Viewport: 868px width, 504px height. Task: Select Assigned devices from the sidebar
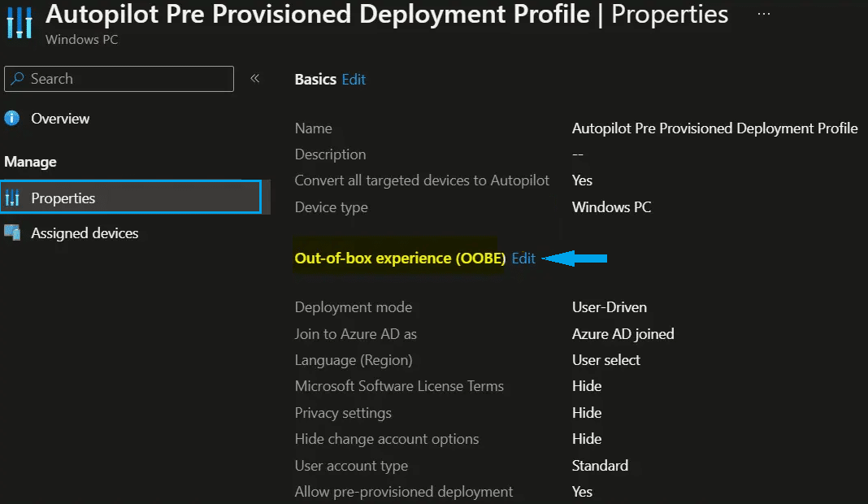pos(84,233)
